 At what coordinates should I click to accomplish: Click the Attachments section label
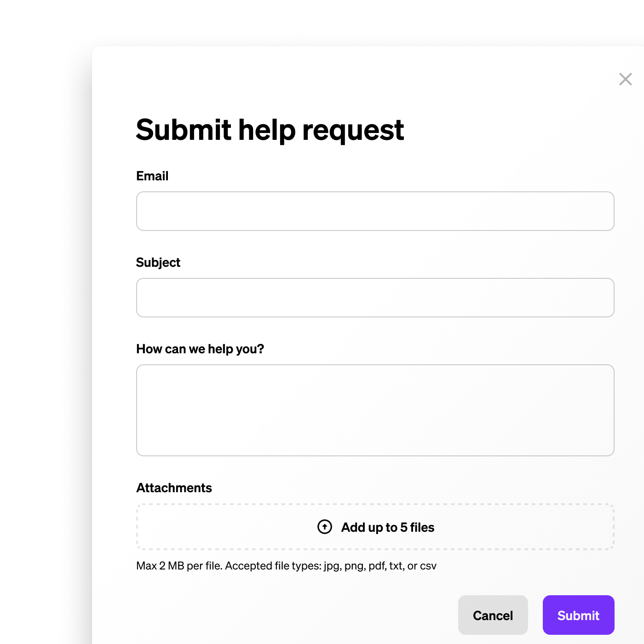[174, 488]
